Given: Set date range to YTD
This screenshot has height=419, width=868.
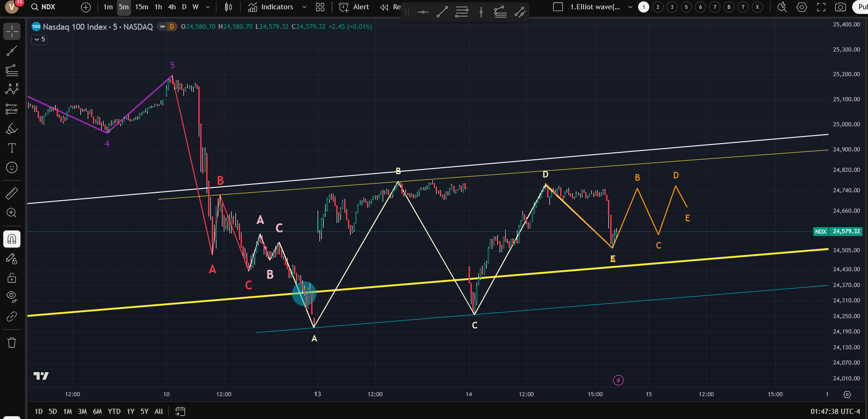Looking at the screenshot, I should [x=114, y=412].
